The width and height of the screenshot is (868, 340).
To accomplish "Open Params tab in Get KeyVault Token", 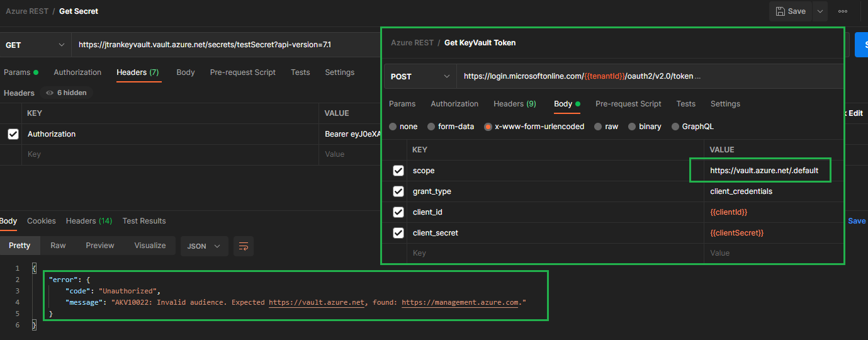I will pyautogui.click(x=402, y=104).
